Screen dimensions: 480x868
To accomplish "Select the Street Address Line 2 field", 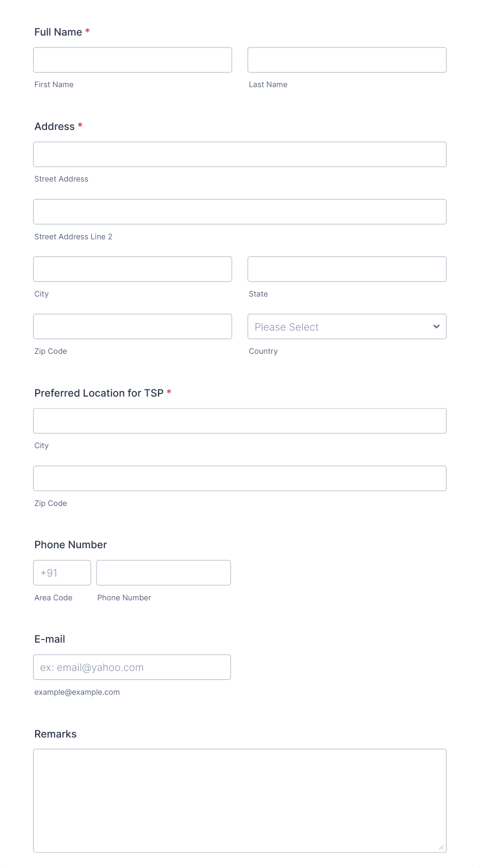I will pos(240,211).
